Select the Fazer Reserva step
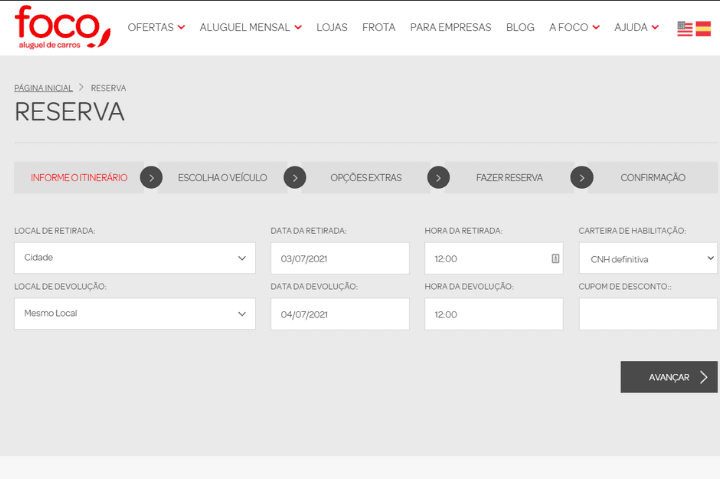Image resolution: width=720 pixels, height=479 pixels. coord(509,178)
